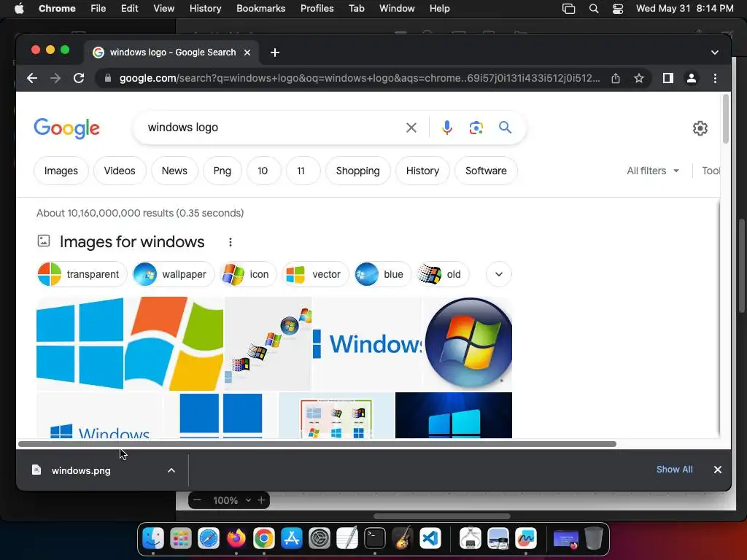This screenshot has height=560, width=747.
Task: Open Finder from the Dock
Action: coord(153,539)
